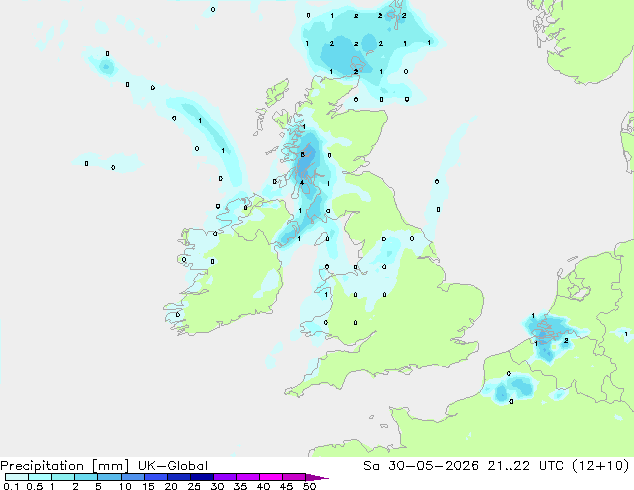Click the '21..22 UTC' time text
Viewport: 634px width, 490px height.
tap(527, 466)
